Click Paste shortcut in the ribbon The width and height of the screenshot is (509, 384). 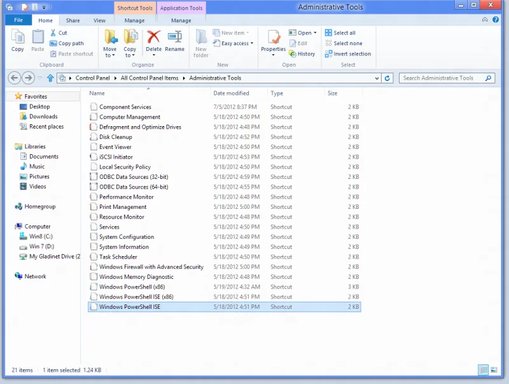[72, 54]
